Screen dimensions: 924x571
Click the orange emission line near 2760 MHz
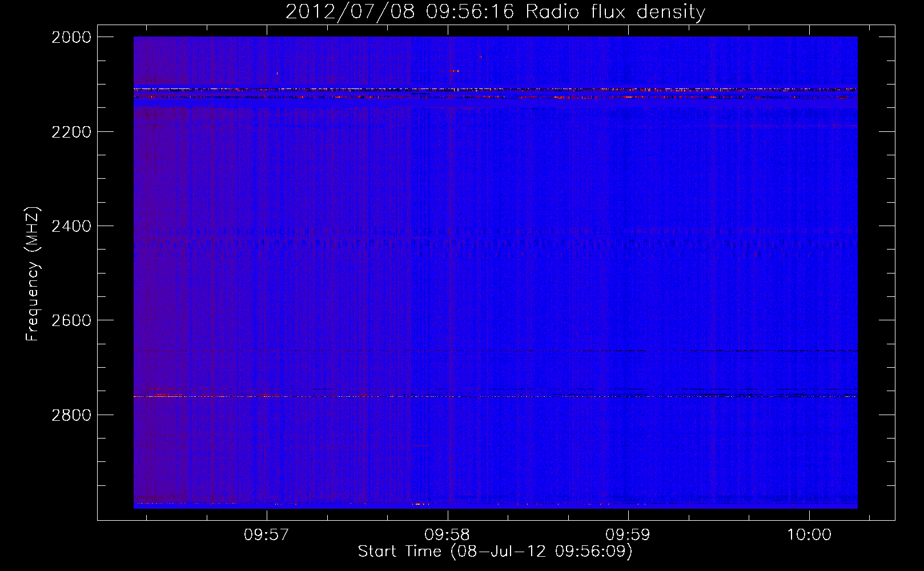tap(495, 396)
